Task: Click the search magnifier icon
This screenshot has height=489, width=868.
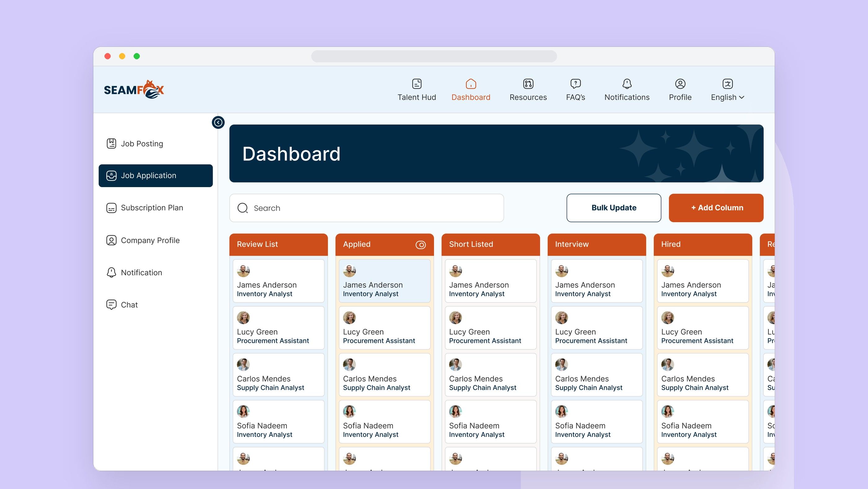Action: (243, 208)
